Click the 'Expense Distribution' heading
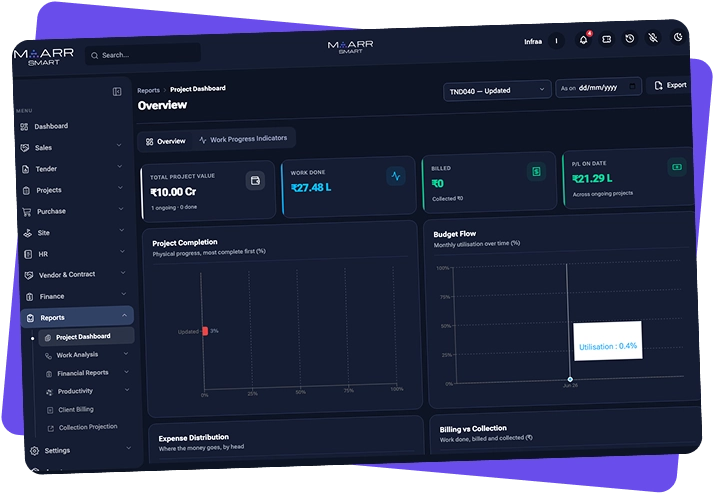This screenshot has height=494, width=715. 194,438
